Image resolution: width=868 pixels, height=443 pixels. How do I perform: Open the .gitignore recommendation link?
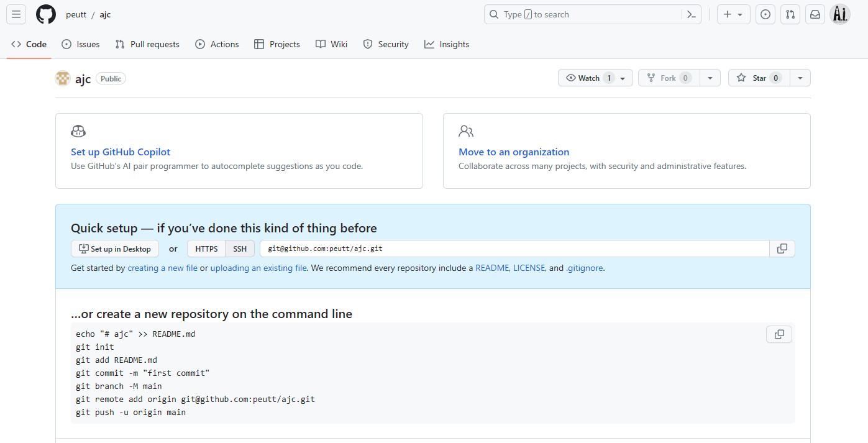tap(584, 268)
